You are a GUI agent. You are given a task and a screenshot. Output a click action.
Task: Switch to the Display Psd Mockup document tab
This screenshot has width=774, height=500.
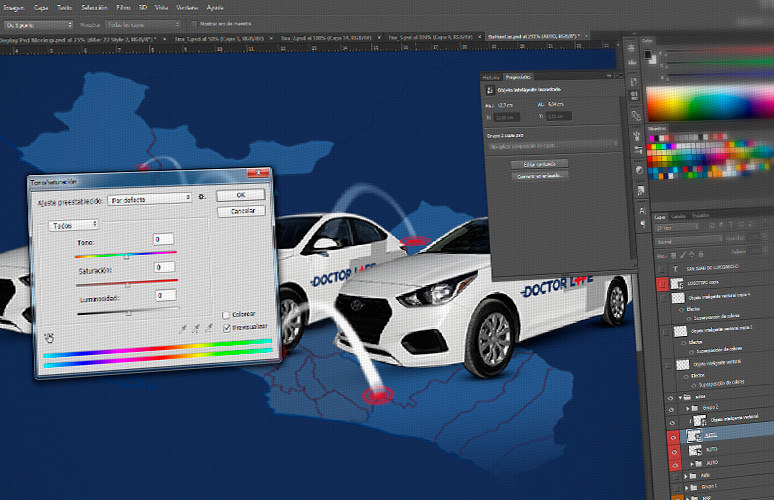(x=77, y=38)
